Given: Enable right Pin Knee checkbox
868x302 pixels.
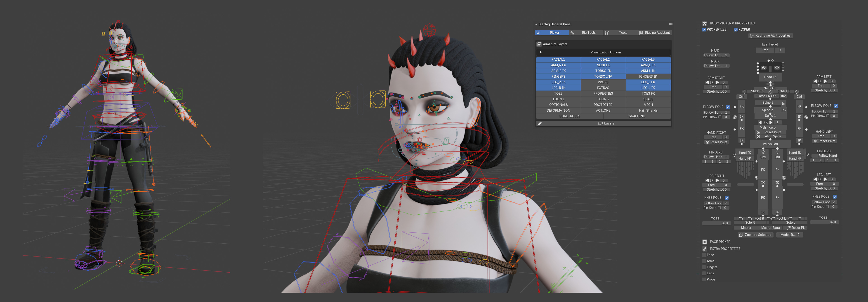Looking at the screenshot, I should 719,208.
